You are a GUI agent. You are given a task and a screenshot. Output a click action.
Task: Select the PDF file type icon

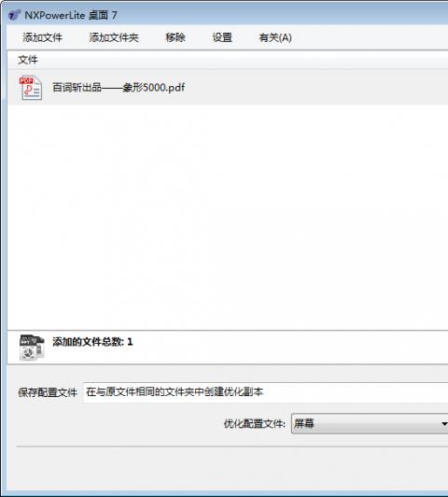[x=31, y=88]
